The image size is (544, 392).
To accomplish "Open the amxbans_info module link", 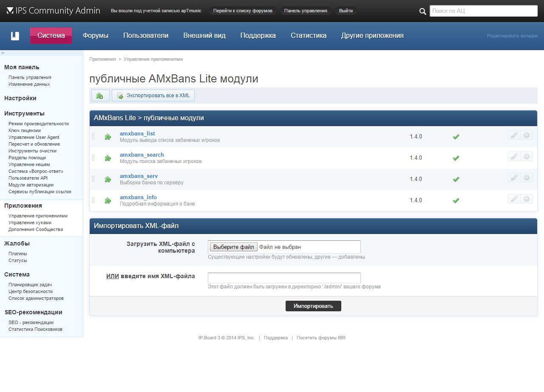I will tap(138, 197).
